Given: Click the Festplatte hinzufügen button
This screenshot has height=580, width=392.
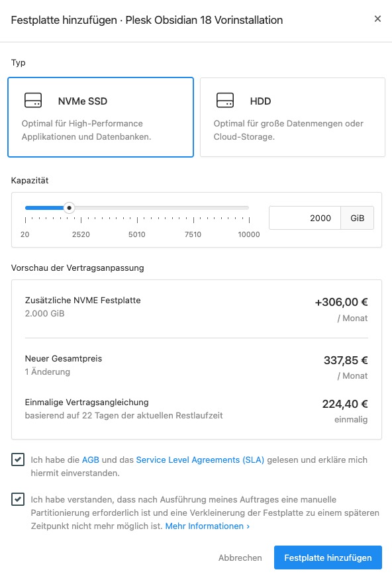Looking at the screenshot, I should click(x=328, y=557).
